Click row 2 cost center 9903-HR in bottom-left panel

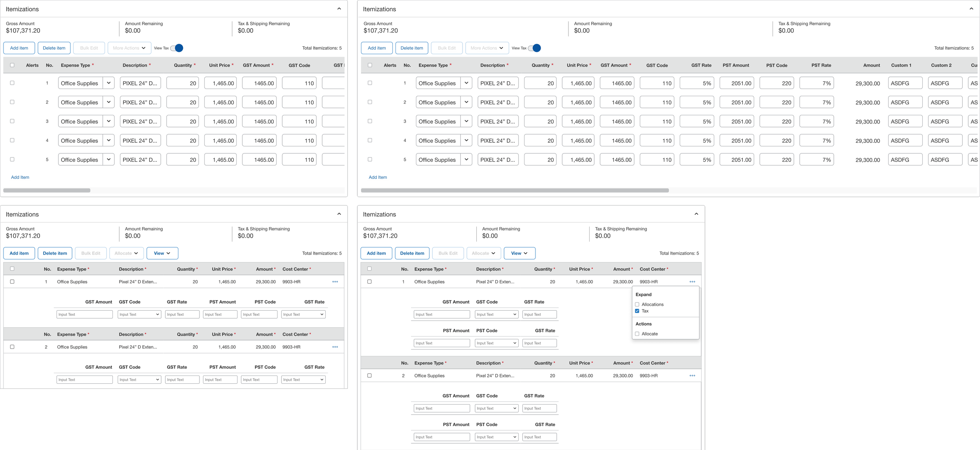(291, 347)
